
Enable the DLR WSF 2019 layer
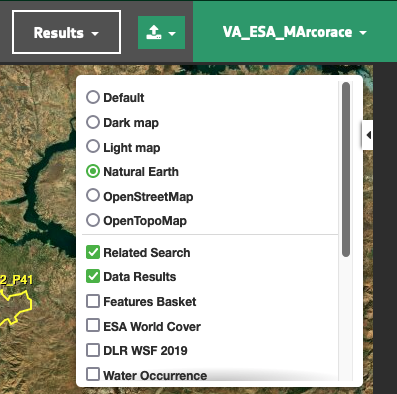pyautogui.click(x=93, y=350)
